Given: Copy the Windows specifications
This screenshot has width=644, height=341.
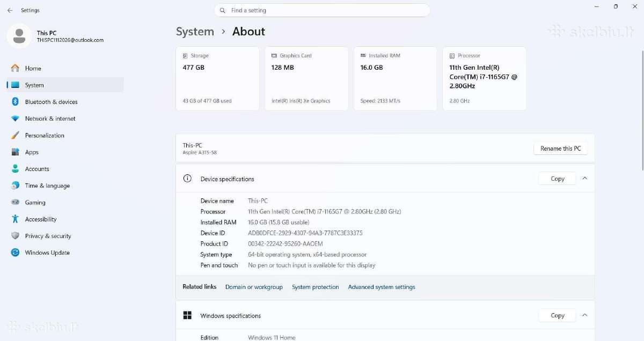Looking at the screenshot, I should click(x=557, y=315).
